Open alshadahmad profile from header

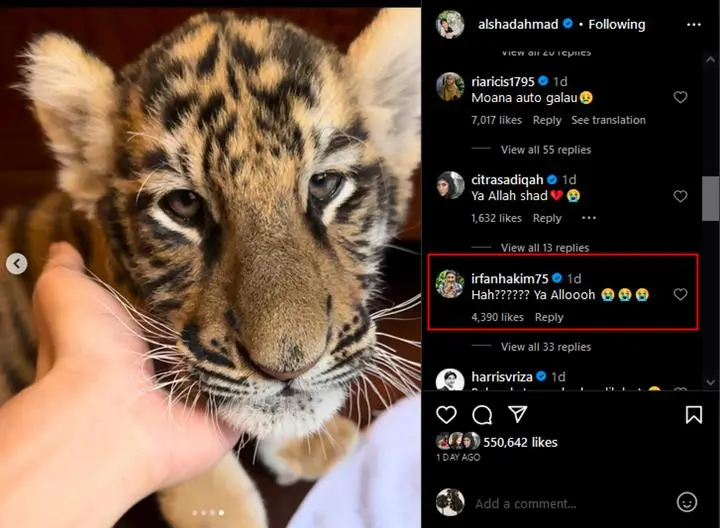pyautogui.click(x=518, y=24)
